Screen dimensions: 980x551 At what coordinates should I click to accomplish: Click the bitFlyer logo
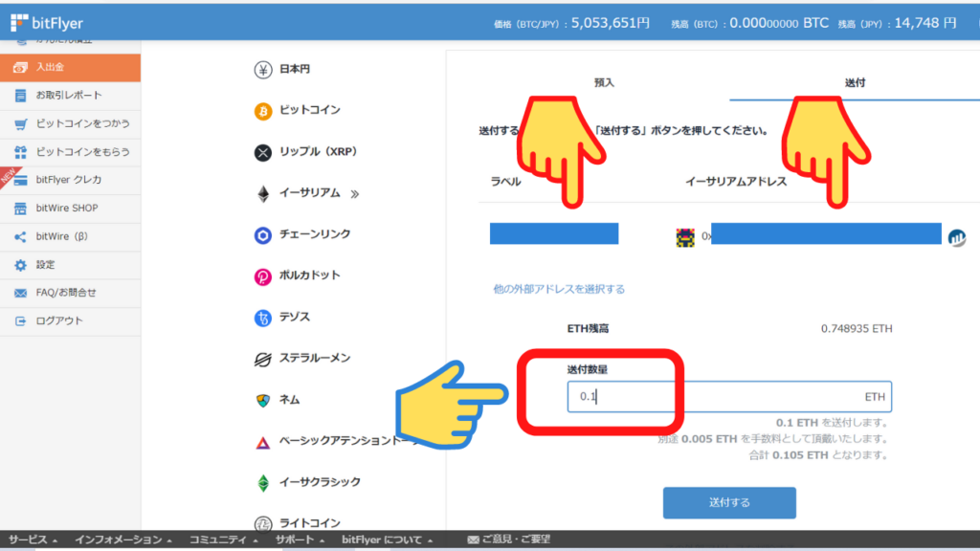point(47,23)
